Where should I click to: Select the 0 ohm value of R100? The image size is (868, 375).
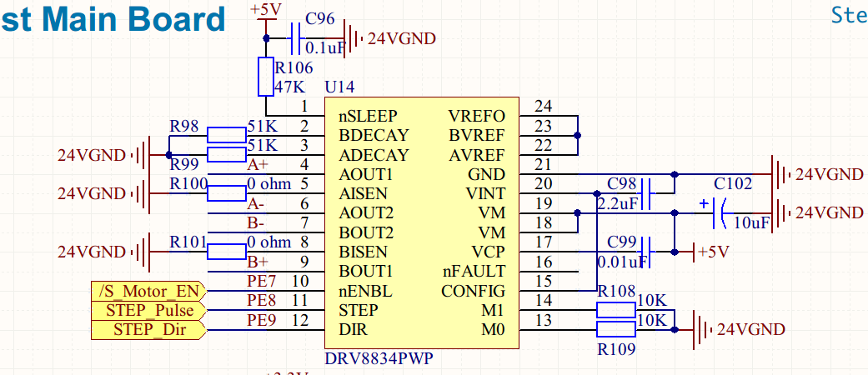tap(269, 183)
